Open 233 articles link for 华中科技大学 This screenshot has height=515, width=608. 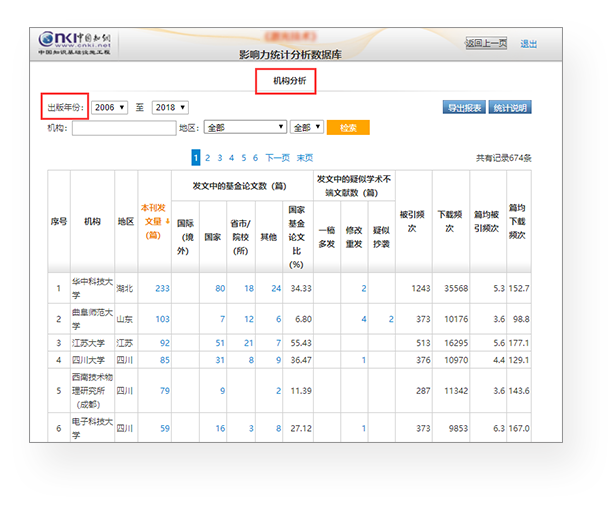coord(162,289)
